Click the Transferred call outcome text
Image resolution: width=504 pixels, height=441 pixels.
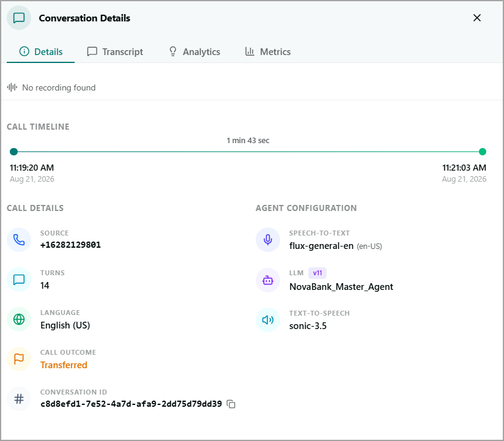[64, 365]
